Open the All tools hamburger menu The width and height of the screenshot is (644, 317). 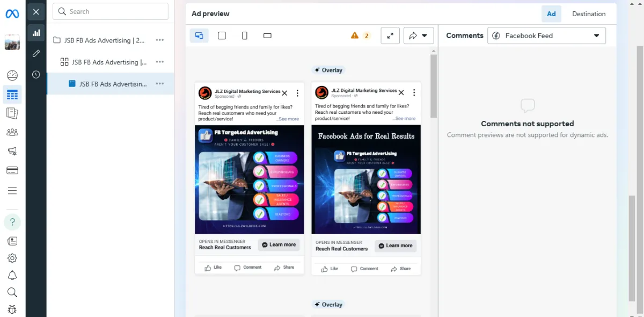(12, 191)
